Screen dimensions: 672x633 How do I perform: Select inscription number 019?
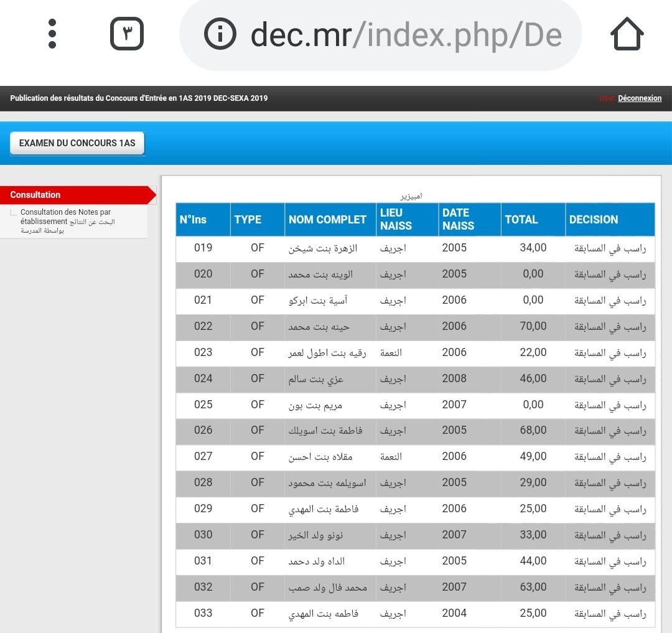[203, 248]
